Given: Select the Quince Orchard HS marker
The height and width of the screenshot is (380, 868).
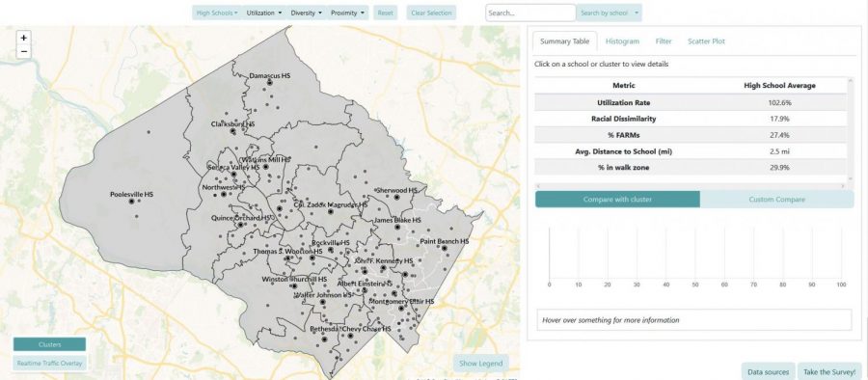Looking at the screenshot, I should (x=240, y=225).
